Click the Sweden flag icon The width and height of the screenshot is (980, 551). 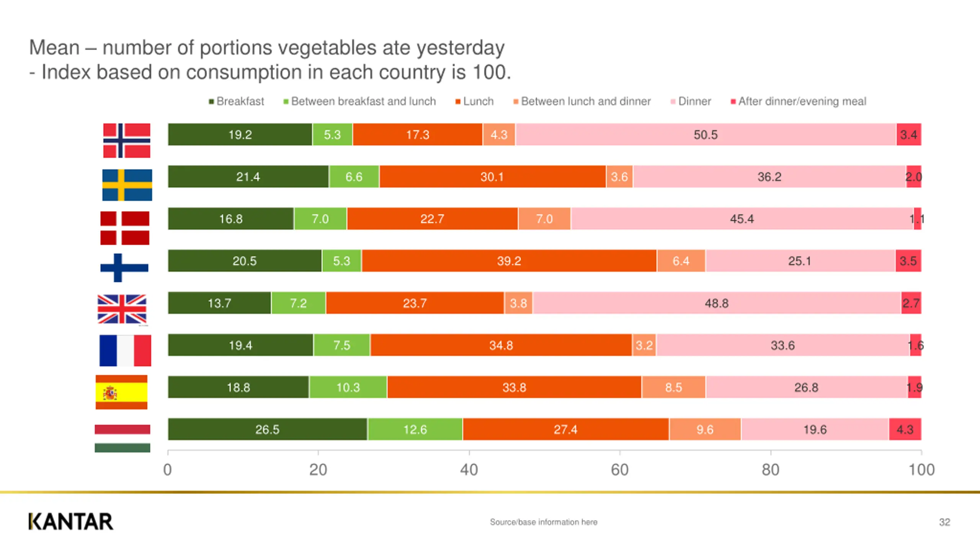(127, 185)
